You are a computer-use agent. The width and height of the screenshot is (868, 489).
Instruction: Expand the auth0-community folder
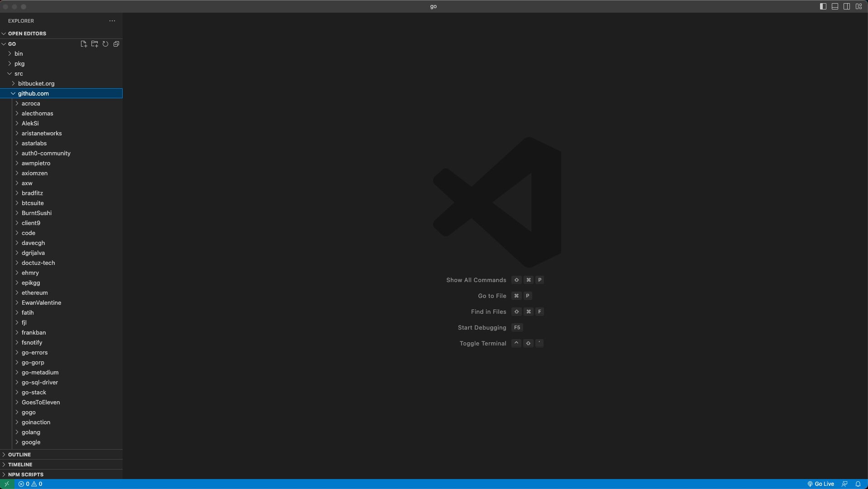[61, 153]
